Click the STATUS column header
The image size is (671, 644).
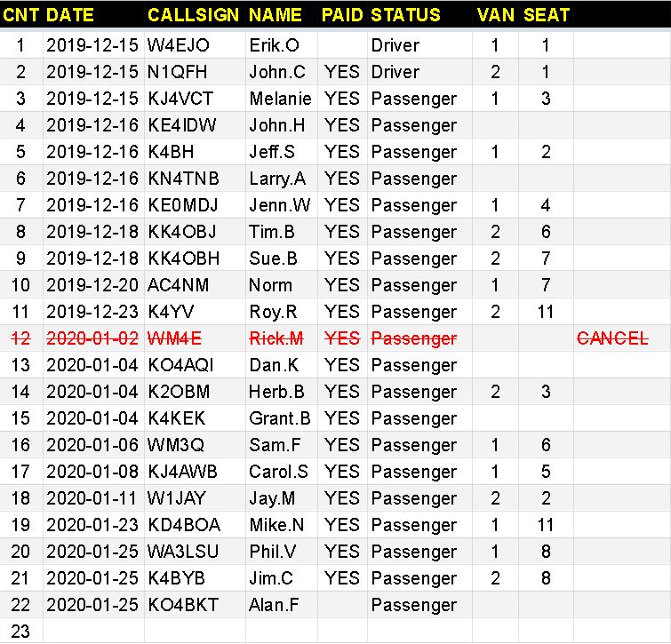click(405, 15)
